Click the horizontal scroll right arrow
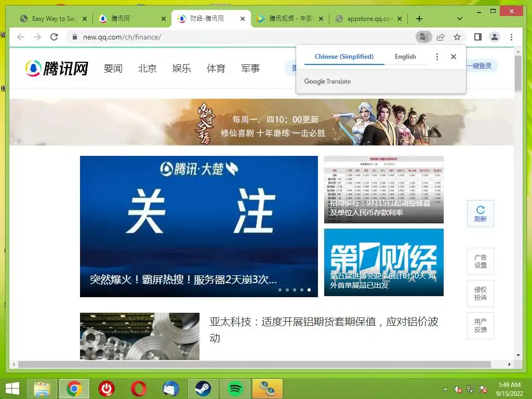 (509, 364)
